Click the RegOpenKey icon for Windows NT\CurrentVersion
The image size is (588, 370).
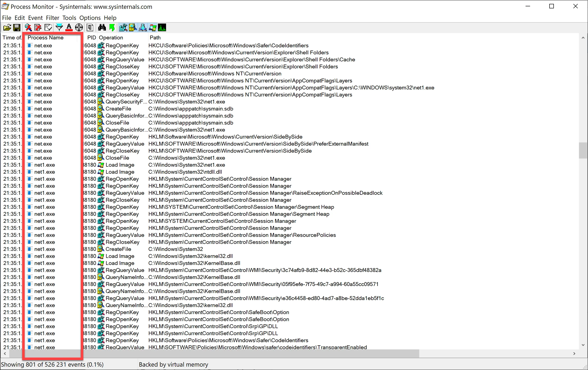tap(101, 74)
